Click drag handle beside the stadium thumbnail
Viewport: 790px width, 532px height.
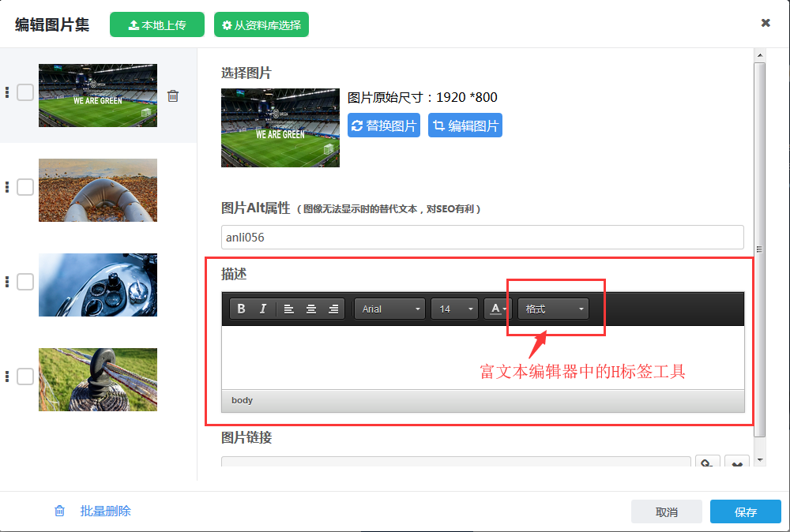pos(7,92)
